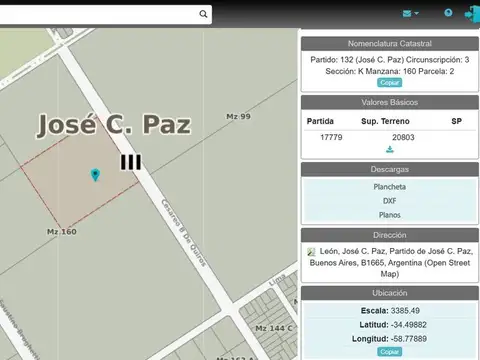Viewport: 480px width, 360px height.
Task: Click the José C. Paz map title label
Action: point(114,125)
